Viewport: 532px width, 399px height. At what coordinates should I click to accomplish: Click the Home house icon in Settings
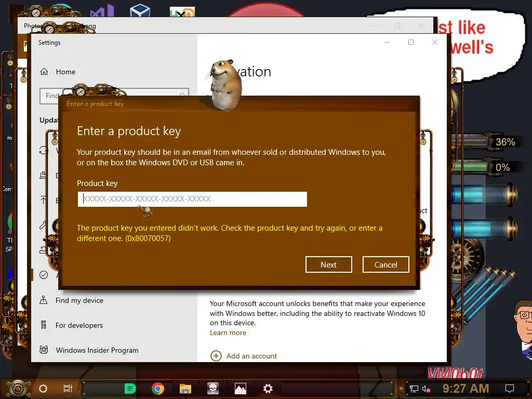pos(44,72)
